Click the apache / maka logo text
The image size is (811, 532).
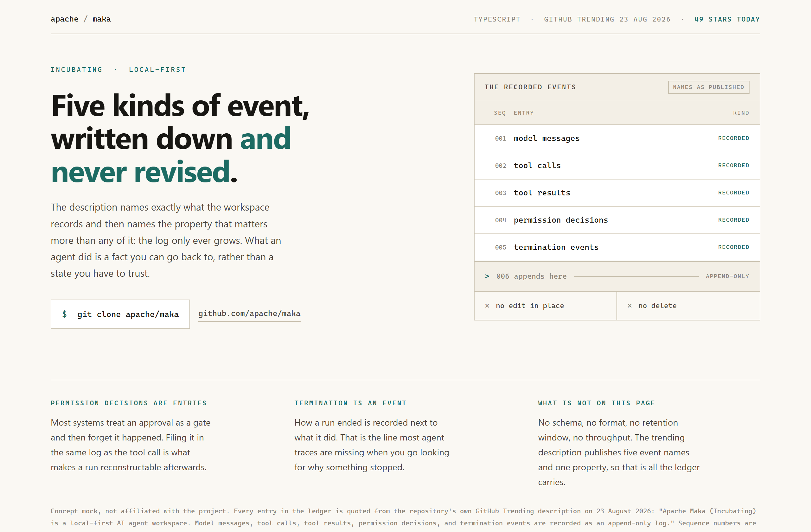tap(81, 19)
